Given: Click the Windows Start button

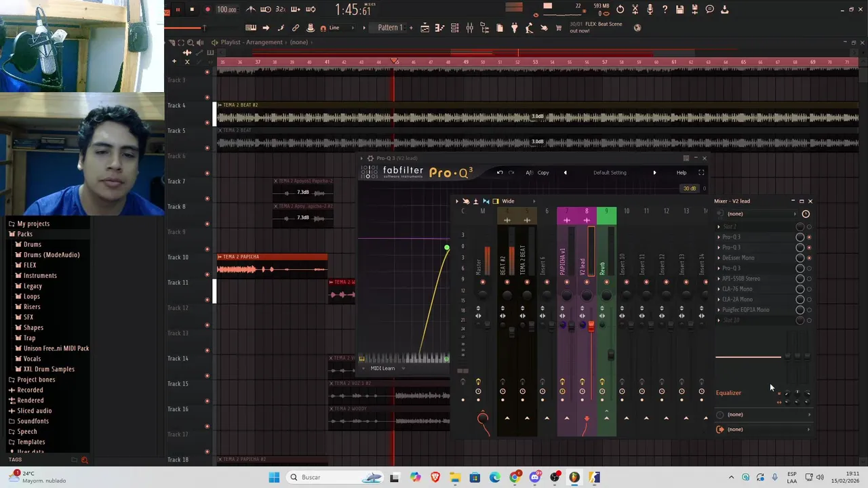Looking at the screenshot, I should click(274, 477).
